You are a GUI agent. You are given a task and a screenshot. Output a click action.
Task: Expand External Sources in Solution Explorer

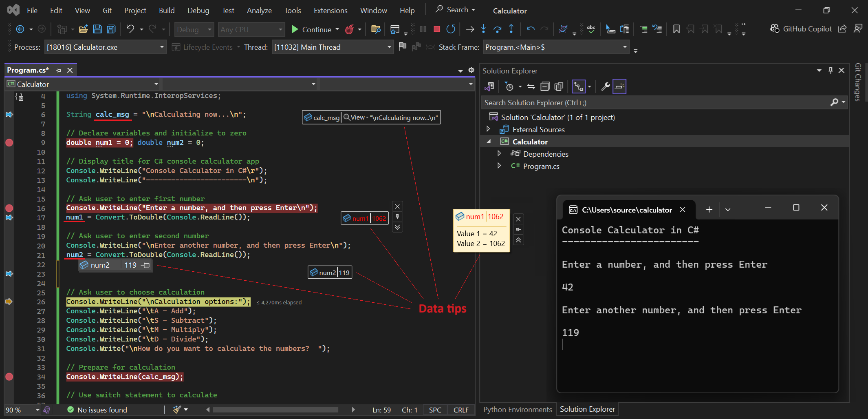click(x=489, y=129)
